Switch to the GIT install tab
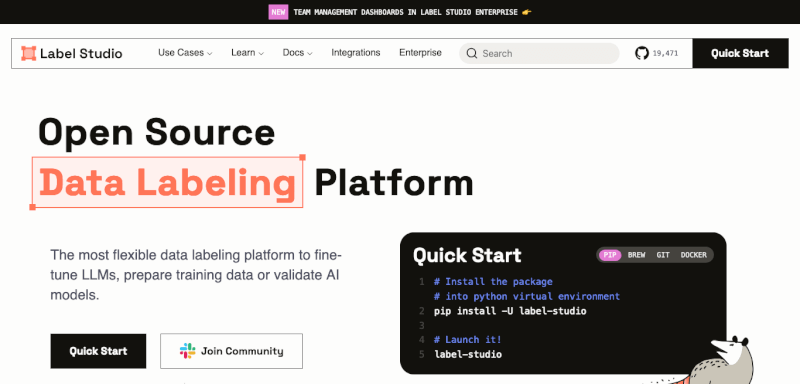Image resolution: width=800 pixels, height=384 pixels. pos(663,255)
